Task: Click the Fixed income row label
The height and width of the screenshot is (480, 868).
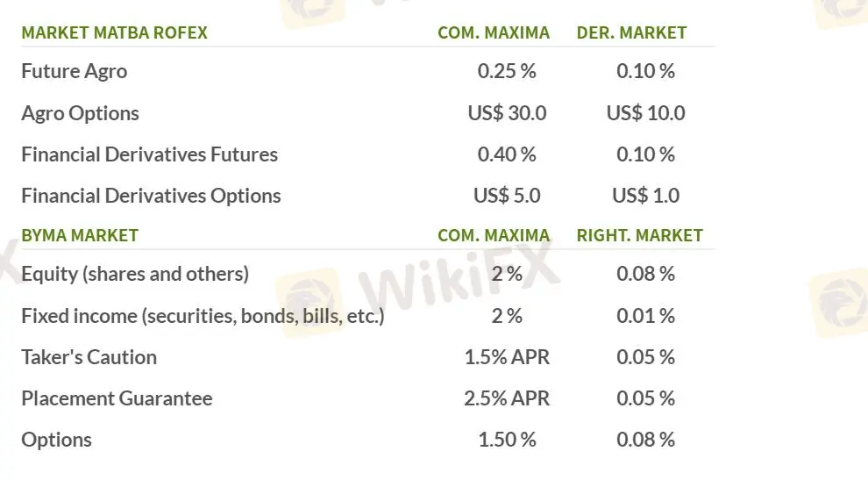Action: [x=203, y=315]
